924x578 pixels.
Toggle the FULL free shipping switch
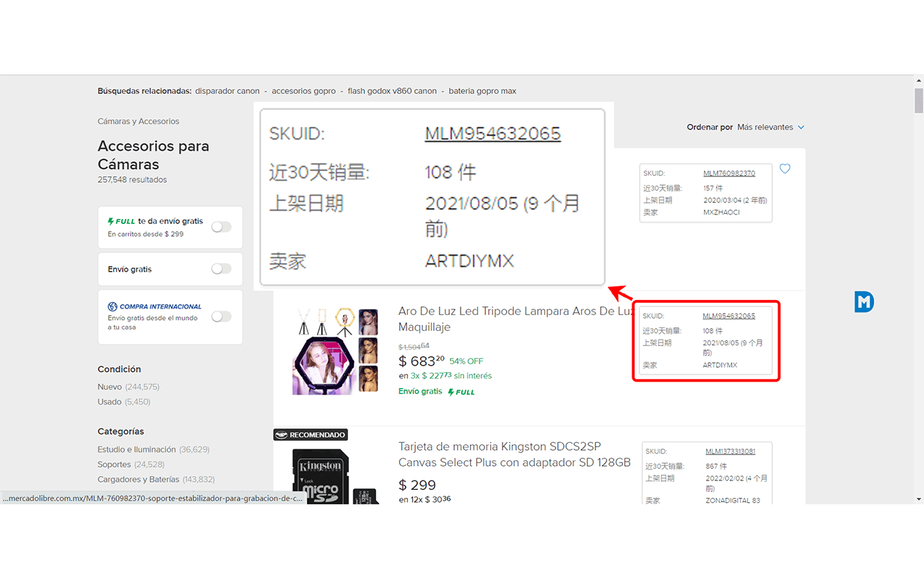(x=221, y=227)
